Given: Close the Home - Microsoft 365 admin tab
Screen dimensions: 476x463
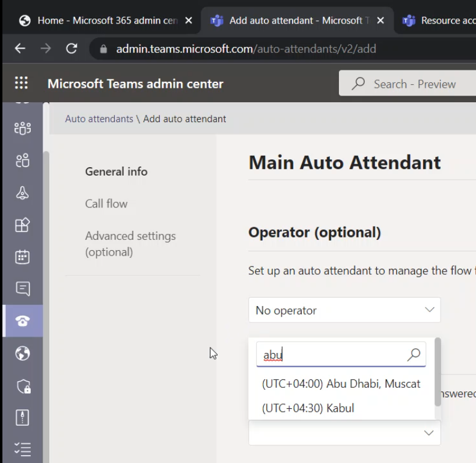Looking at the screenshot, I should pos(189,20).
